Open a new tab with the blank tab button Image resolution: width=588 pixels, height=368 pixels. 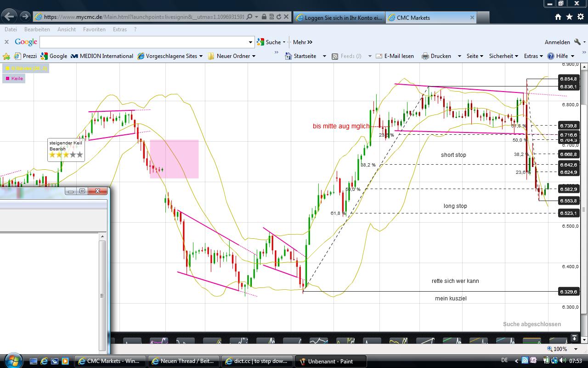click(483, 17)
